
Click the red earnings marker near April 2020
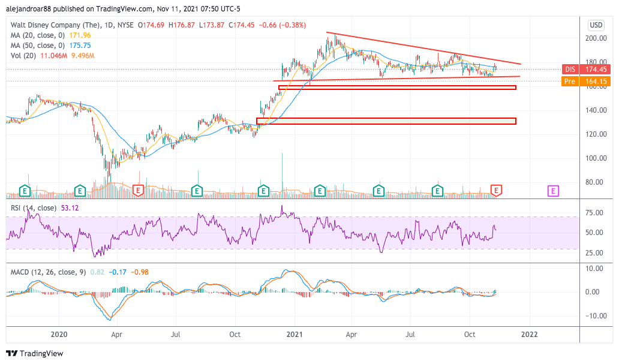tap(138, 191)
